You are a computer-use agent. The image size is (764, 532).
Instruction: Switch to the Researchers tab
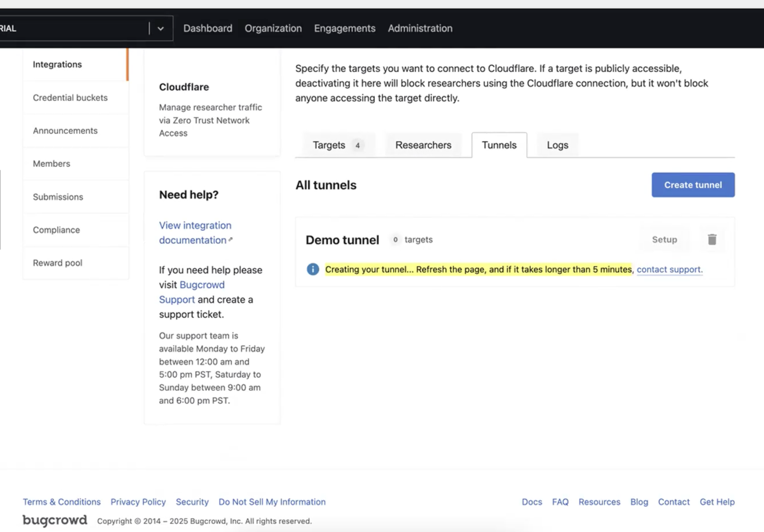(423, 145)
